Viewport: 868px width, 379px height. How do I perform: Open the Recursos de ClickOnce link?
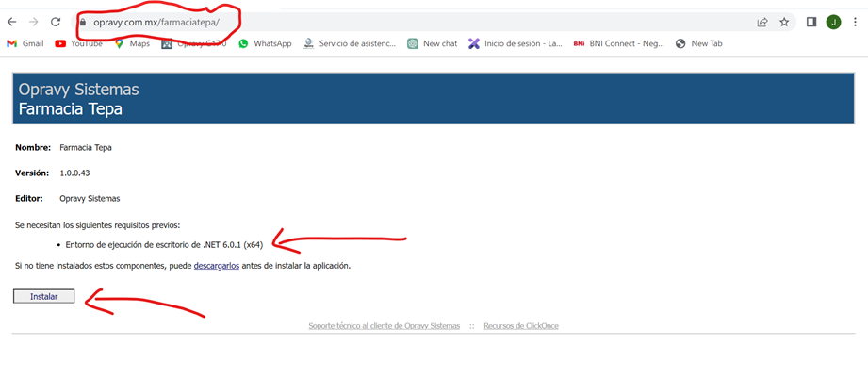tap(521, 326)
